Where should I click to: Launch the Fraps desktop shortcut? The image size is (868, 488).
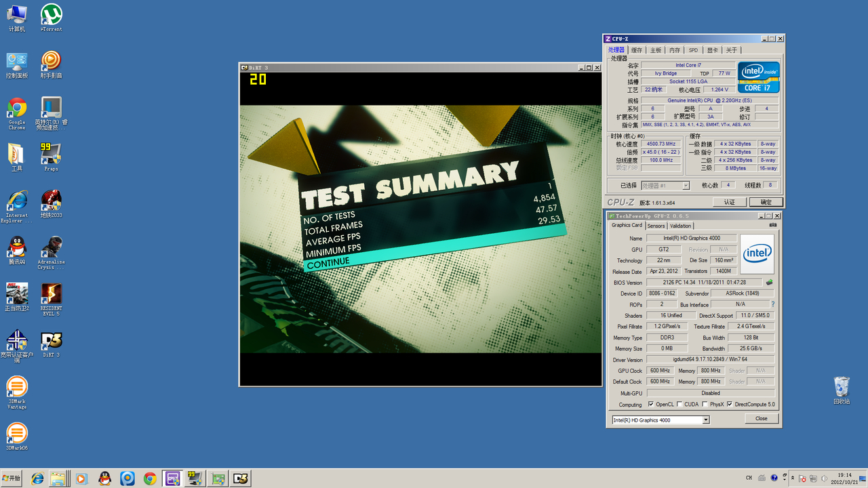51,156
